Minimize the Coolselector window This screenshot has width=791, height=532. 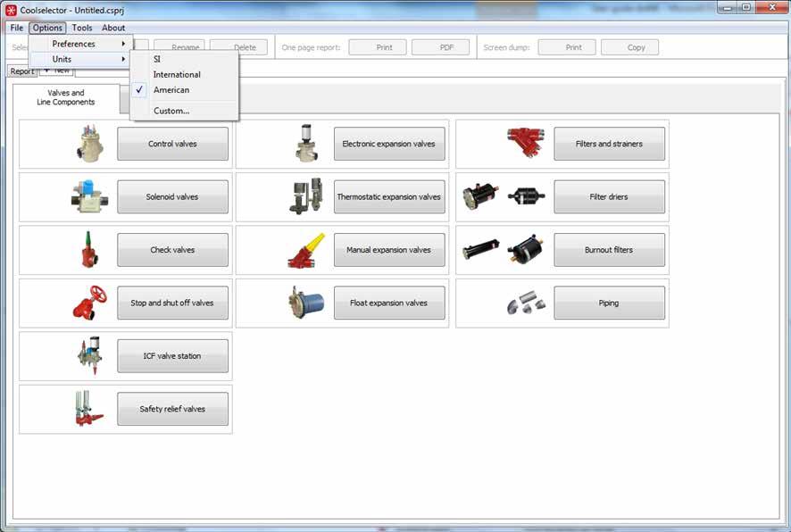728,7
